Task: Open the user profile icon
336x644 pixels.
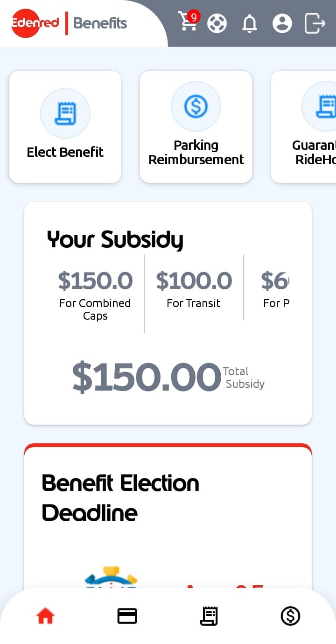Action: [282, 23]
